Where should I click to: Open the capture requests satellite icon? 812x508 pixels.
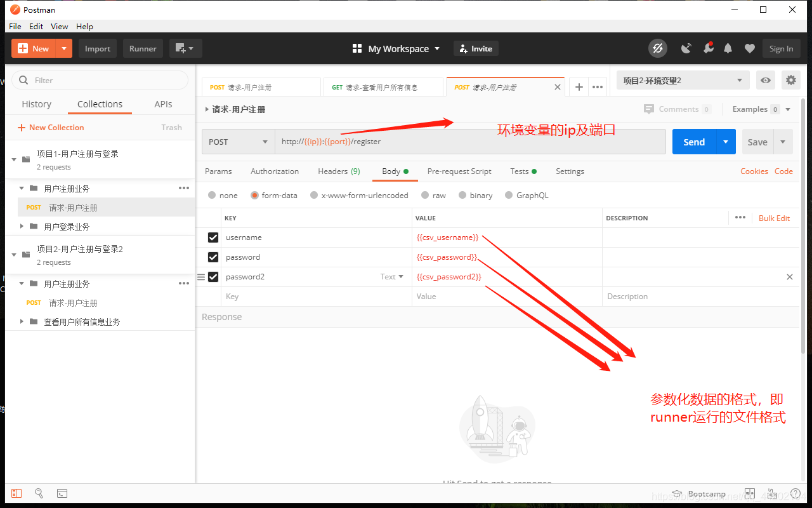click(686, 48)
